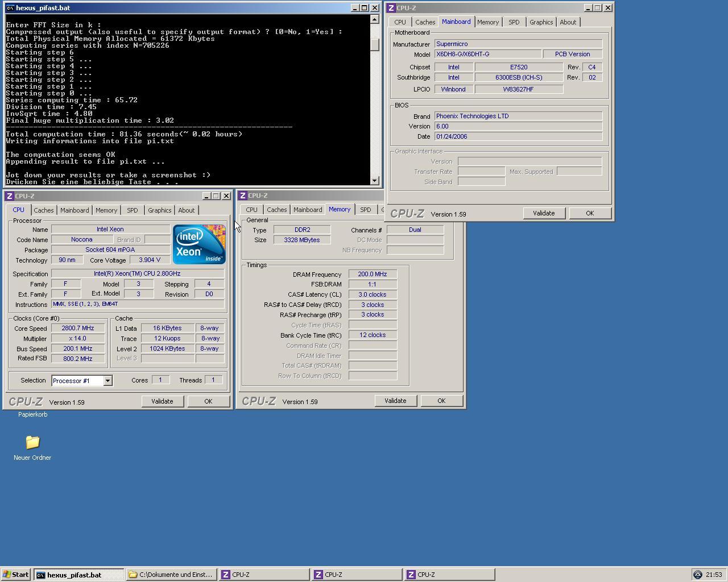Click the CPU-Z title icon in Memory window
This screenshot has width=728, height=582.
[243, 196]
